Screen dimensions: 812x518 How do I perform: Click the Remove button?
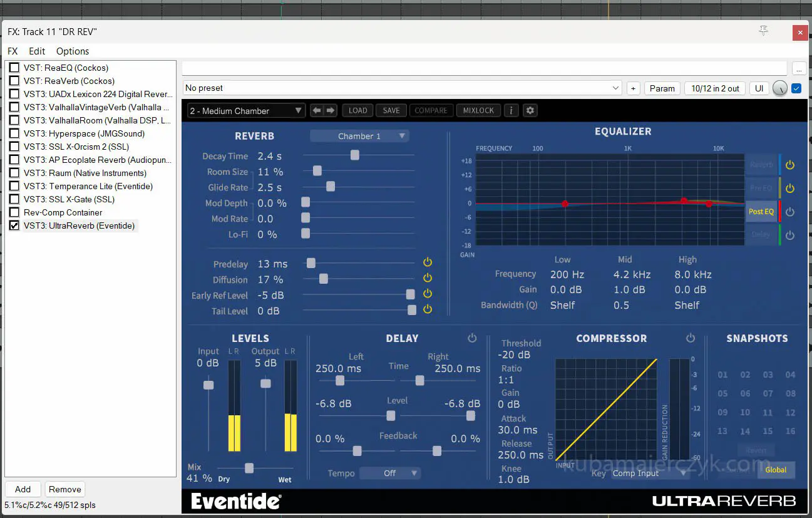point(65,489)
